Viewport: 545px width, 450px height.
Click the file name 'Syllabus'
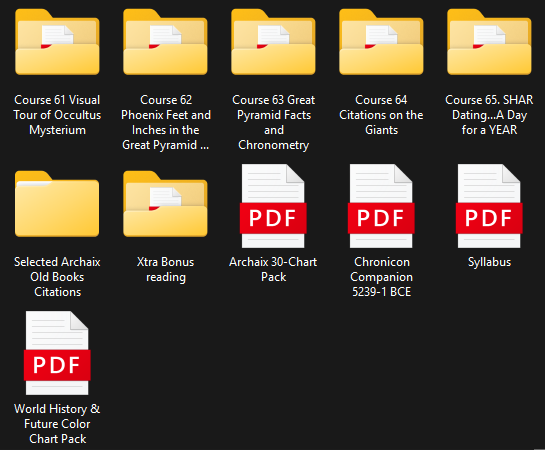(x=489, y=262)
